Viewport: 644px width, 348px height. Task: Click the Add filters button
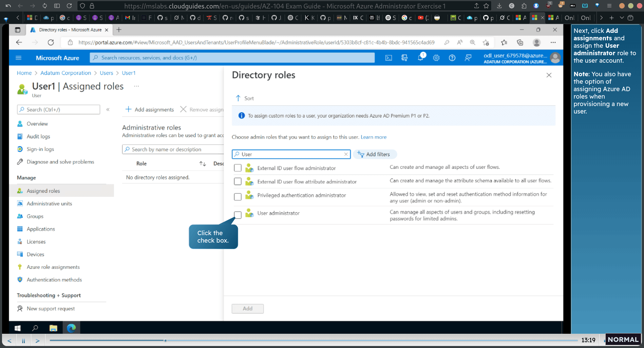click(375, 154)
